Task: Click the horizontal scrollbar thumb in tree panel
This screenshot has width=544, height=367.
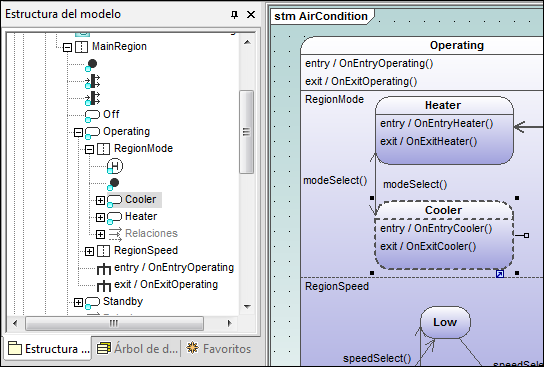Action: [x=114, y=323]
